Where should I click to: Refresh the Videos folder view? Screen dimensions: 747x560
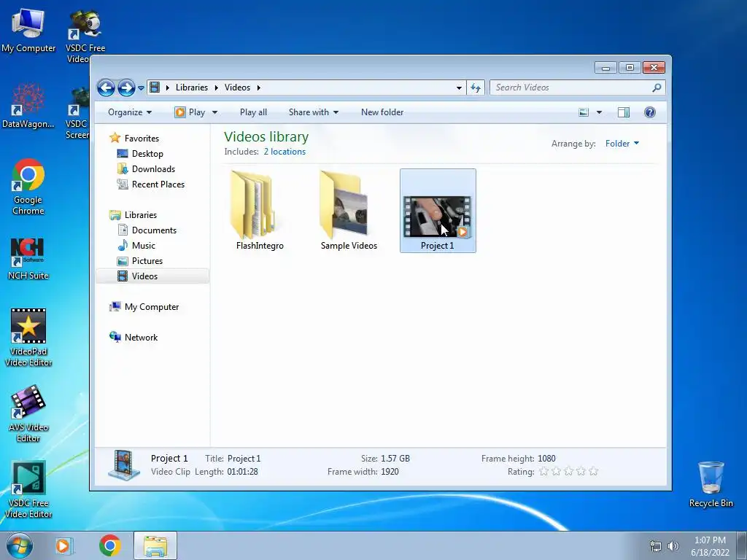coord(476,87)
